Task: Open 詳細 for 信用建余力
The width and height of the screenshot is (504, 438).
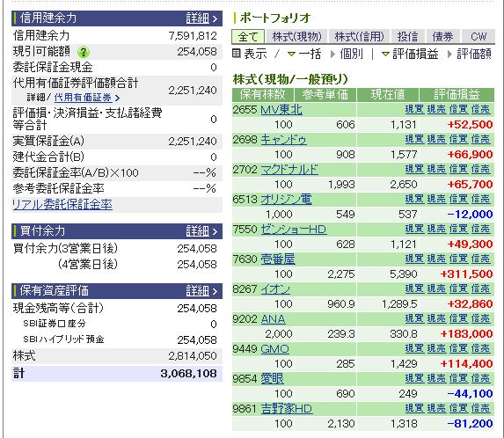Action: point(201,18)
